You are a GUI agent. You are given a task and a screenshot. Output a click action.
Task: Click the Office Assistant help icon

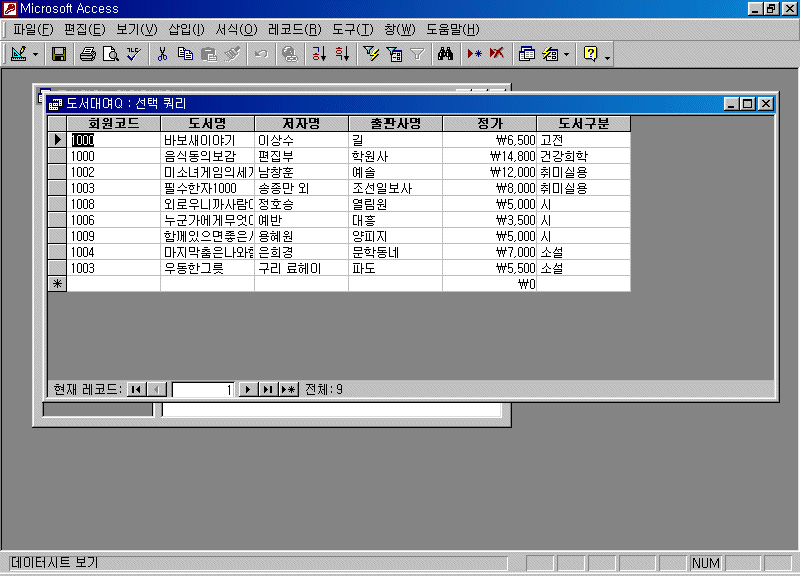[x=590, y=54]
